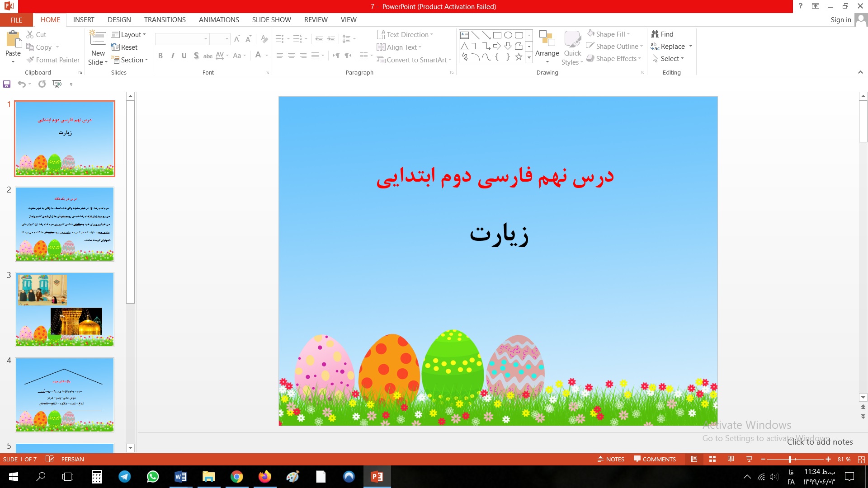The image size is (868, 488).
Task: Open the DESIGN ribbon tab
Action: click(x=119, y=19)
